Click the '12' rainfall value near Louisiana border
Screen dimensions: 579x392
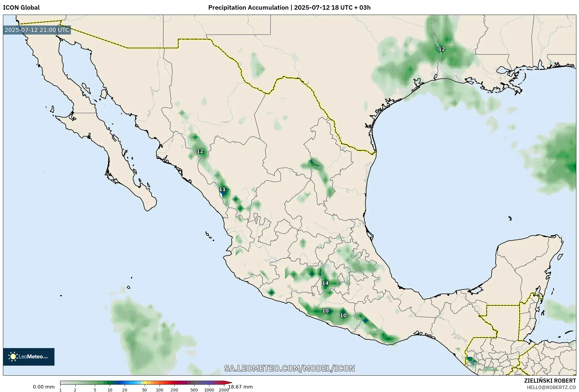coord(441,49)
